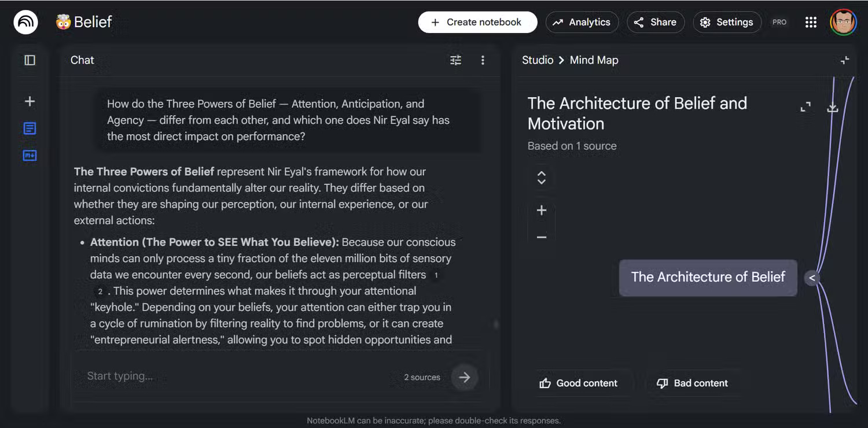Open the Analytics page

pyautogui.click(x=582, y=23)
